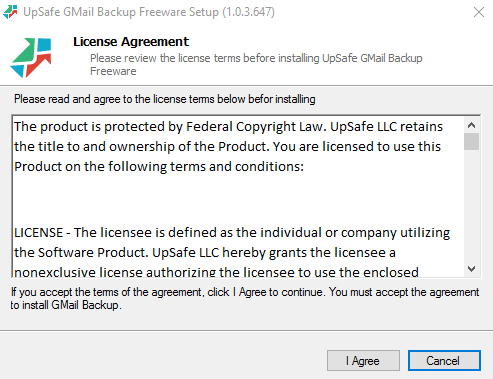The height and width of the screenshot is (379, 493).
Task: Click the license scrollbar thumb
Action: (471, 141)
